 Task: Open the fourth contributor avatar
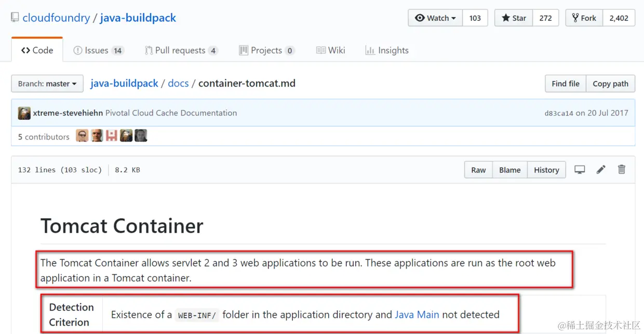point(126,136)
